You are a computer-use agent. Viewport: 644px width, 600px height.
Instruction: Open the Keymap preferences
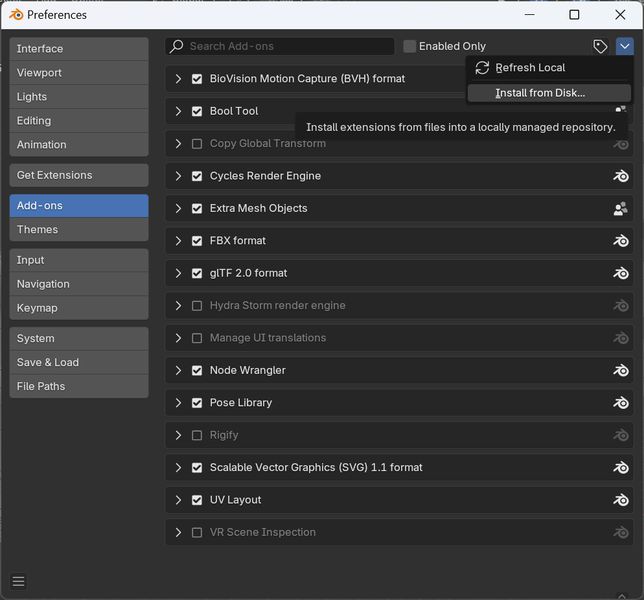[79, 308]
